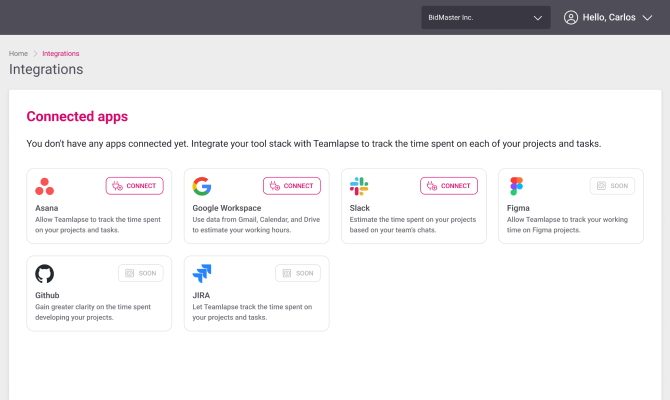Click the Connected apps heading
The height and width of the screenshot is (400, 670).
[x=77, y=116]
